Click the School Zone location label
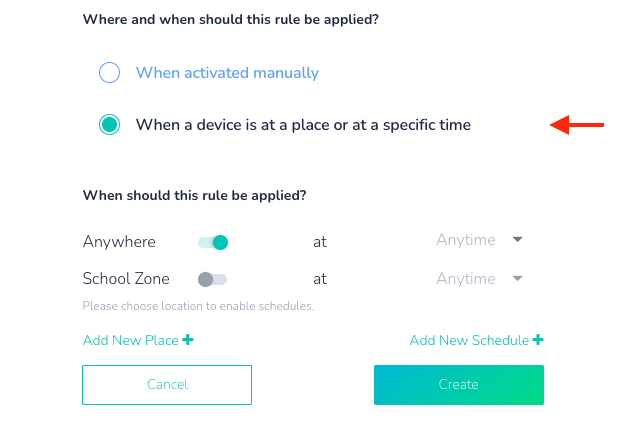This screenshot has width=638, height=432. (x=126, y=279)
